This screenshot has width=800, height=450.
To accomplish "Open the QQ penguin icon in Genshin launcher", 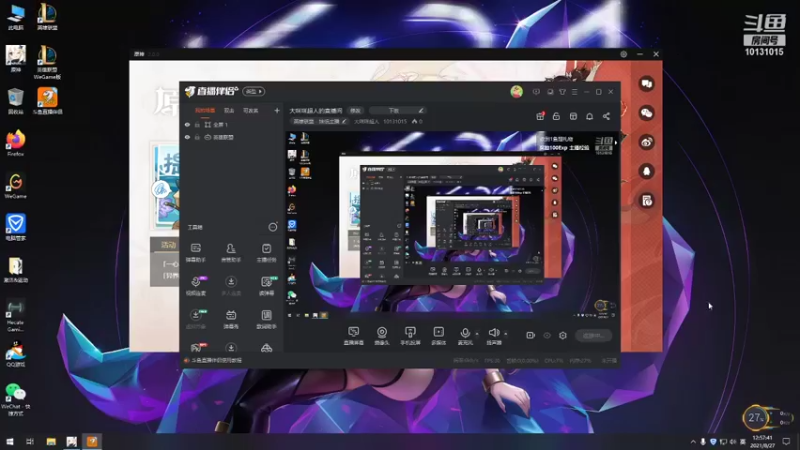I will pos(646,171).
